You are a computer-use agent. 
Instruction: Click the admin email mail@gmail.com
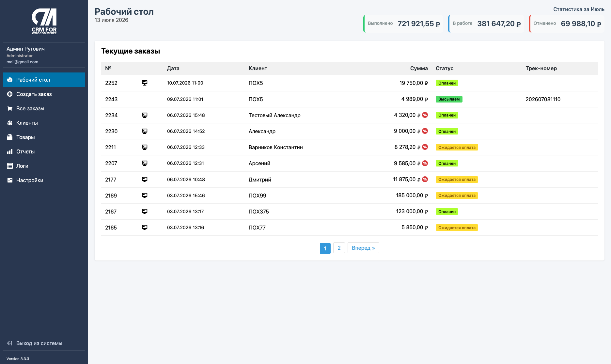(23, 62)
